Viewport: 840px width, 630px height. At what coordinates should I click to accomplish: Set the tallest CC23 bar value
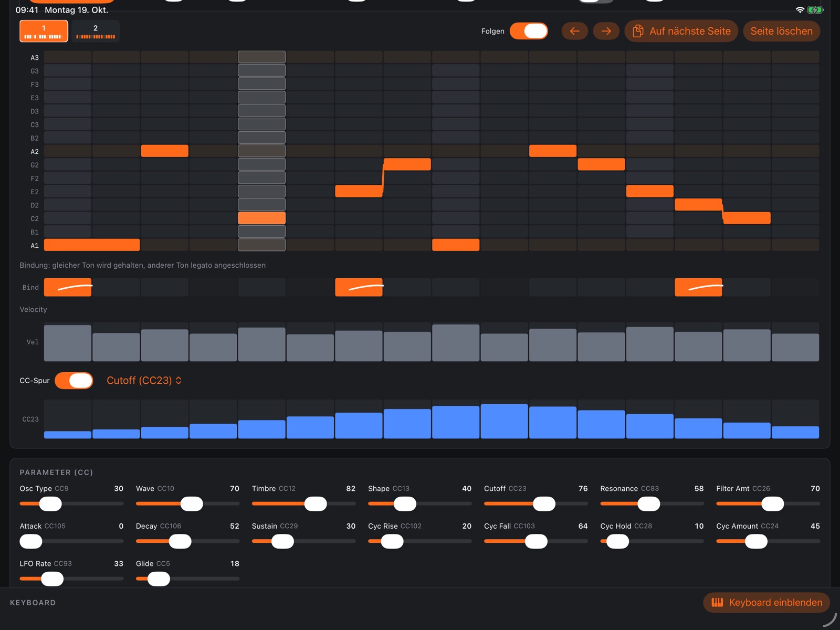pyautogui.click(x=504, y=421)
